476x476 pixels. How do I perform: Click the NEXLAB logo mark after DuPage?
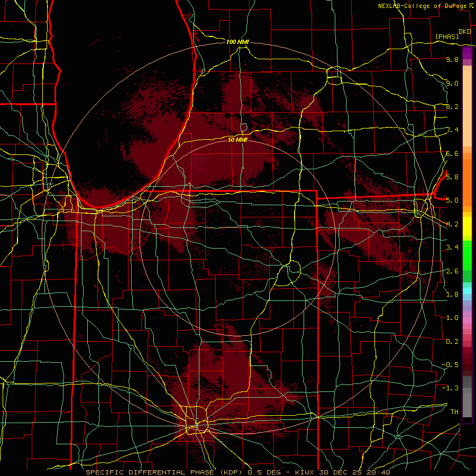[471, 6]
